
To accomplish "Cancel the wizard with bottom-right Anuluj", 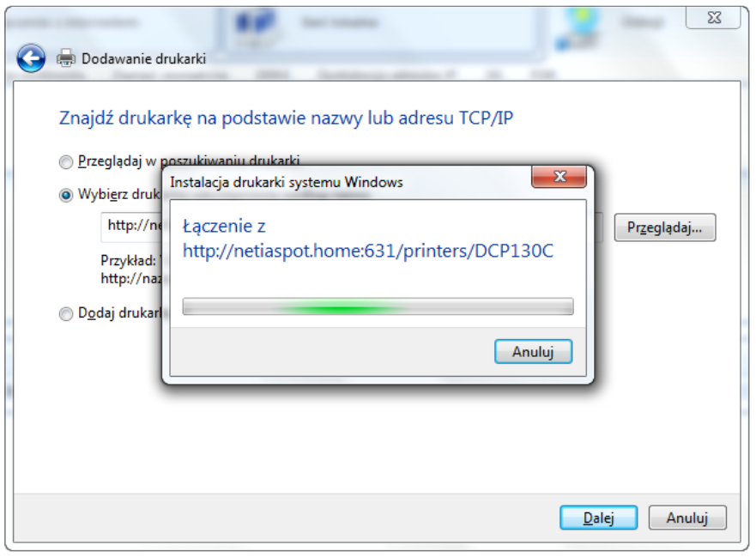I will [687, 518].
